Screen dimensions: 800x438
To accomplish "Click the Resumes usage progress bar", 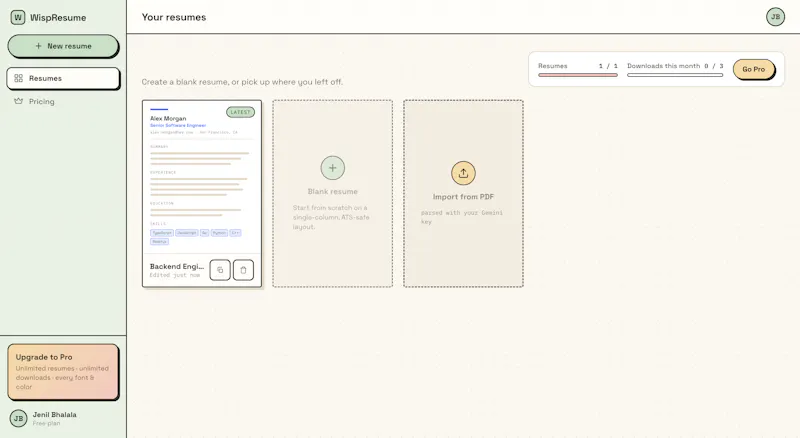I will (578, 75).
